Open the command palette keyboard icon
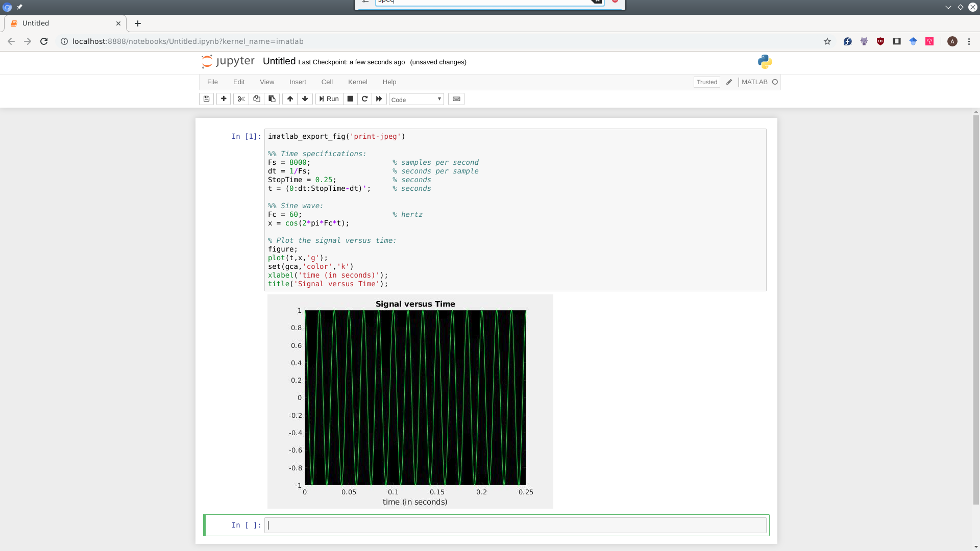The width and height of the screenshot is (980, 551). pyautogui.click(x=456, y=98)
